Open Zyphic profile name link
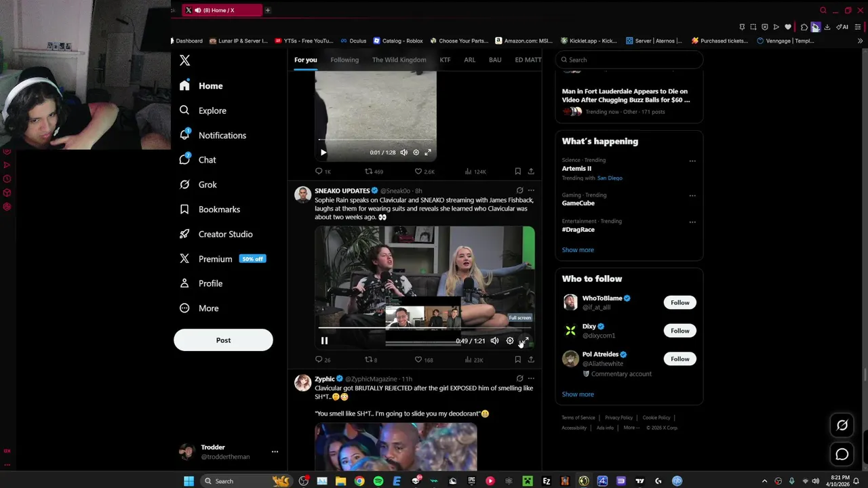This screenshot has width=868, height=488. pos(325,379)
